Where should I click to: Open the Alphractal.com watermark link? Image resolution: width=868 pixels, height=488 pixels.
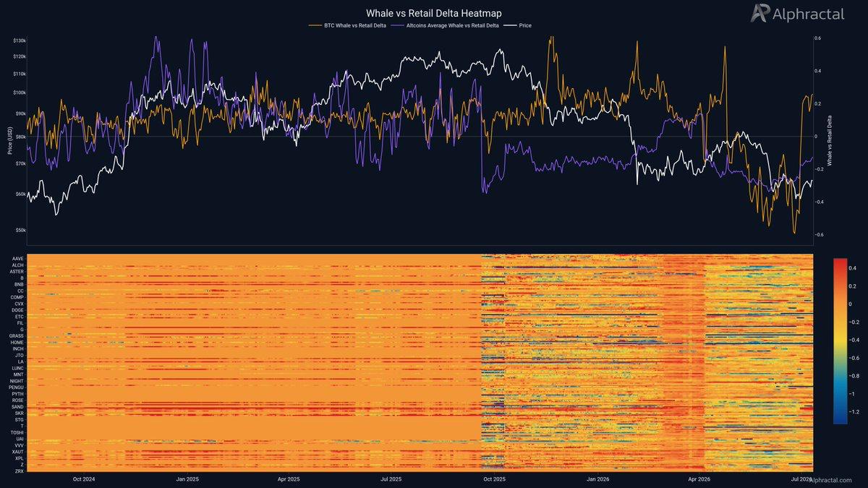(830, 480)
